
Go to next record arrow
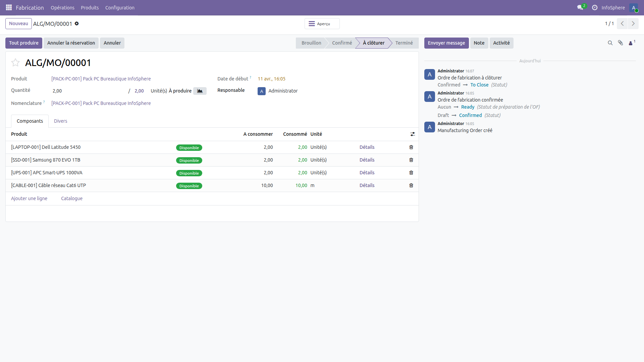click(633, 23)
